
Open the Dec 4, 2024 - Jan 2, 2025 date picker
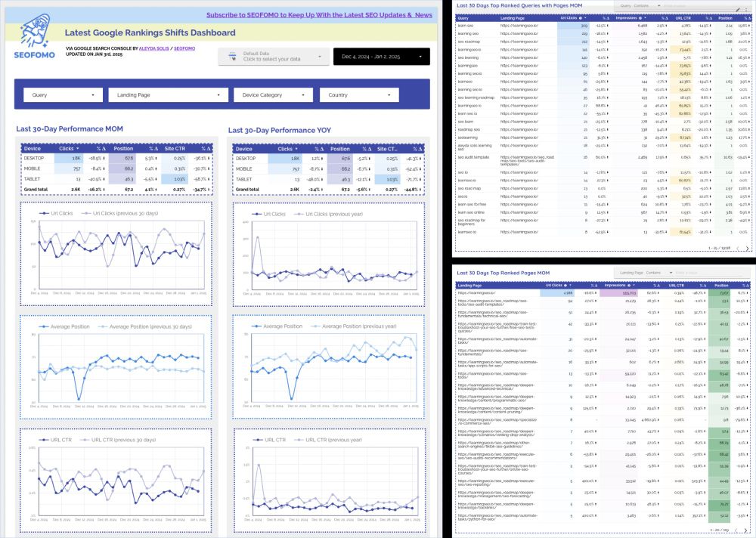coord(381,57)
